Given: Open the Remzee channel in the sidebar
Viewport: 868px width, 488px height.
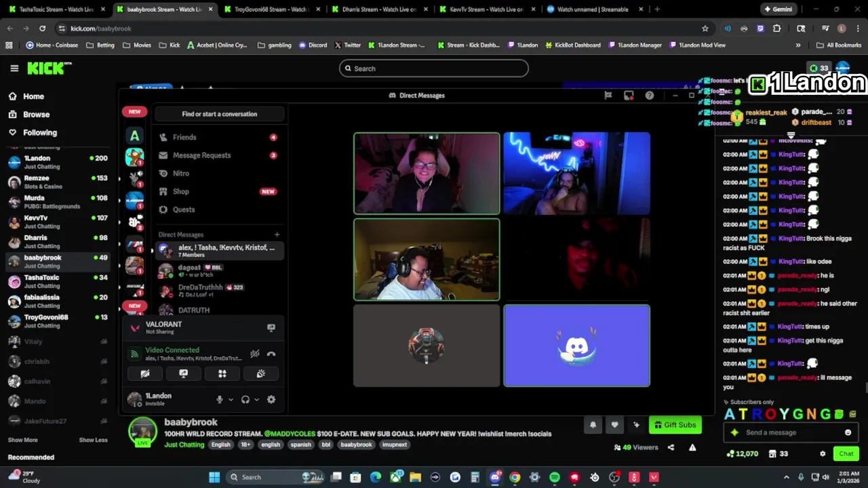Looking at the screenshot, I should [x=58, y=182].
